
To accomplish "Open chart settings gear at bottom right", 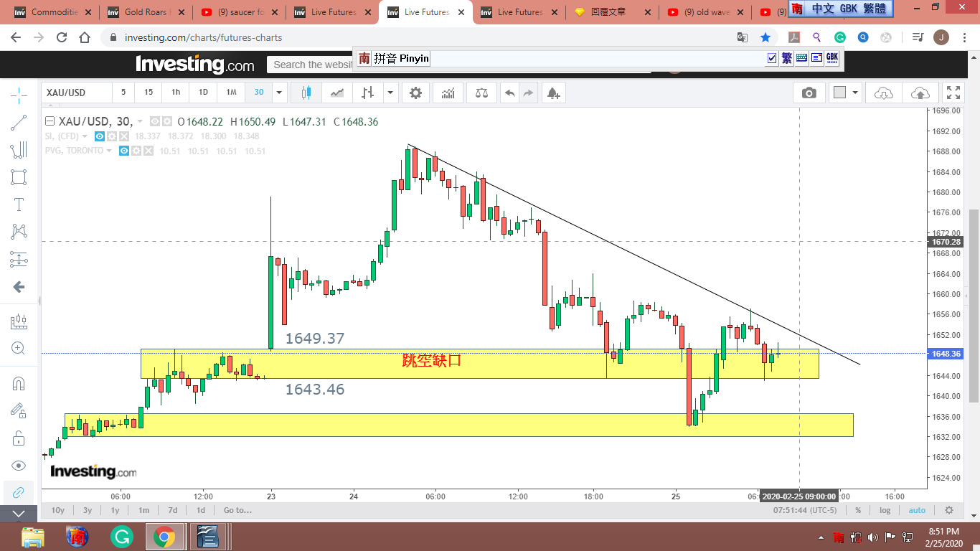I will pyautogui.click(x=949, y=510).
